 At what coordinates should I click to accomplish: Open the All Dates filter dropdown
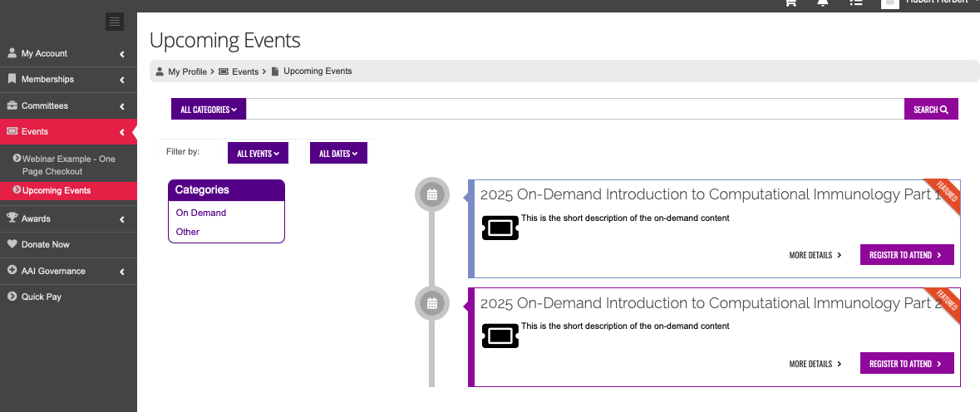click(338, 154)
